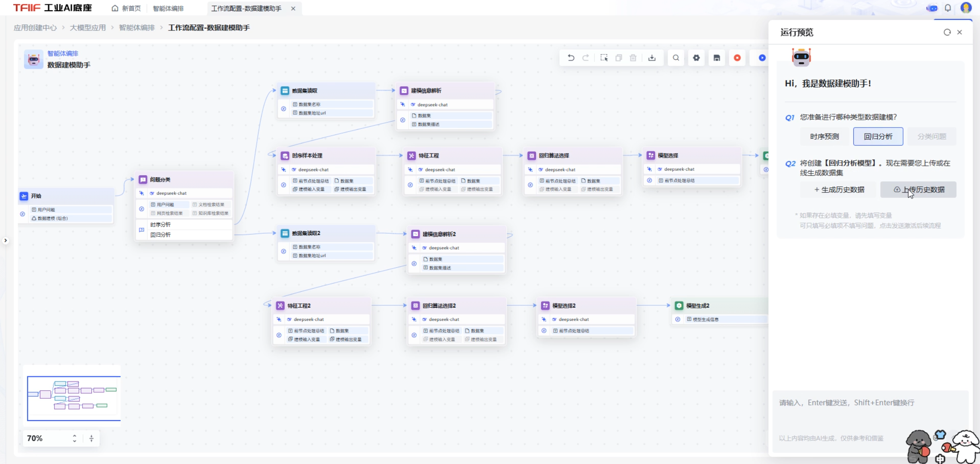Screen dimensions: 980x464
Task: Switch to the 智能体编排 tab
Action: tap(168, 8)
